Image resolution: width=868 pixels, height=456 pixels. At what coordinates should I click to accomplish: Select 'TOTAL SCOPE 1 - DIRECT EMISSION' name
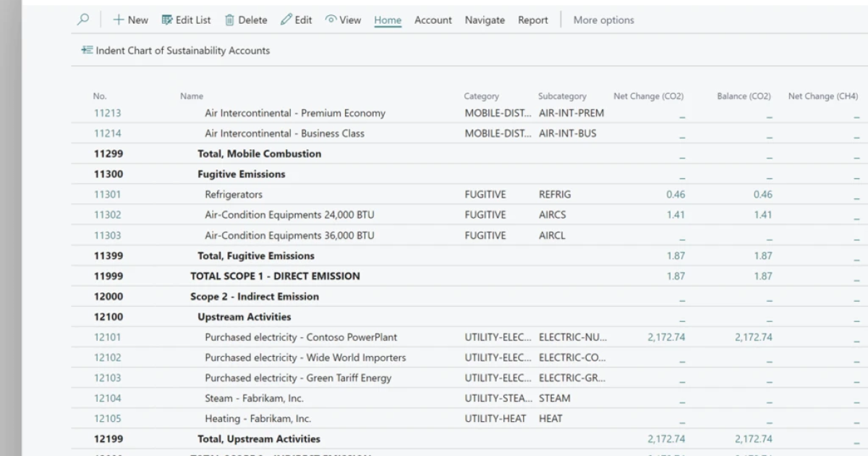click(275, 276)
